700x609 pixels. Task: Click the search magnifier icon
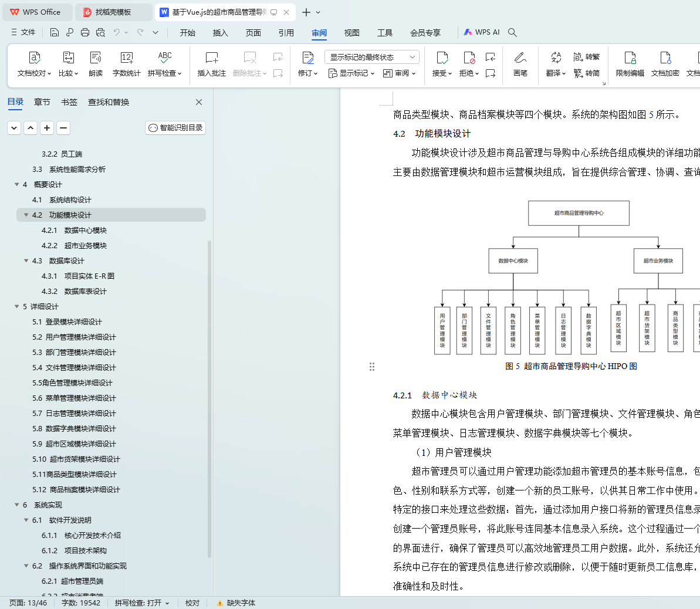click(x=512, y=32)
